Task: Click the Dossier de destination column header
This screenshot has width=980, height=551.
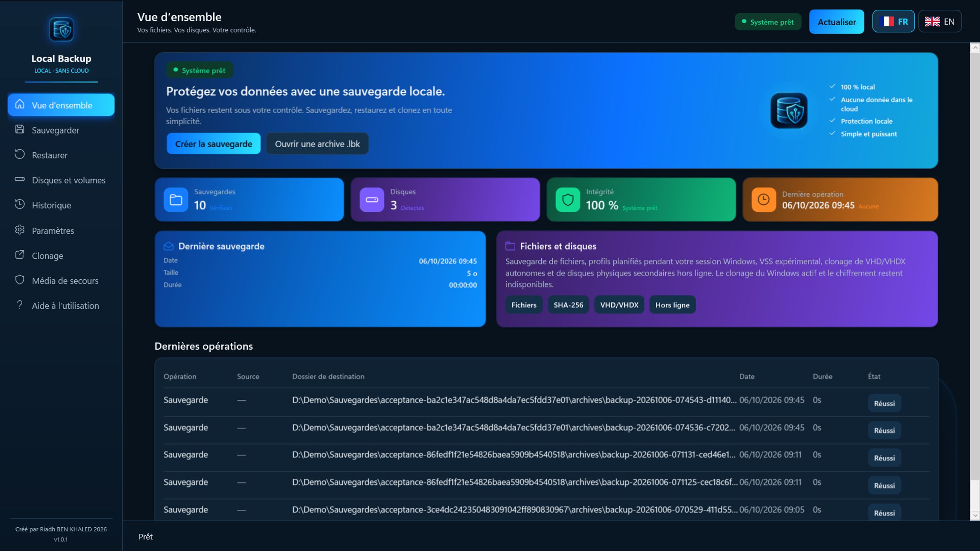Action: (x=328, y=377)
